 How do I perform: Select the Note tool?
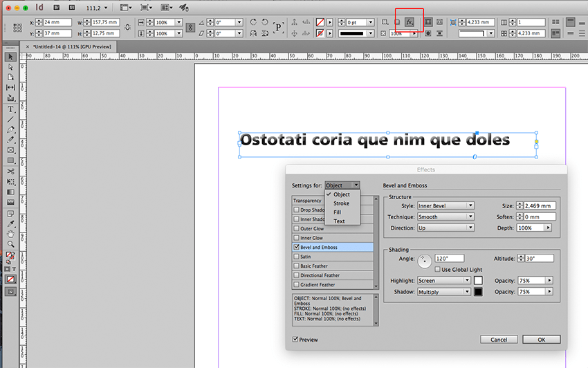coord(10,214)
